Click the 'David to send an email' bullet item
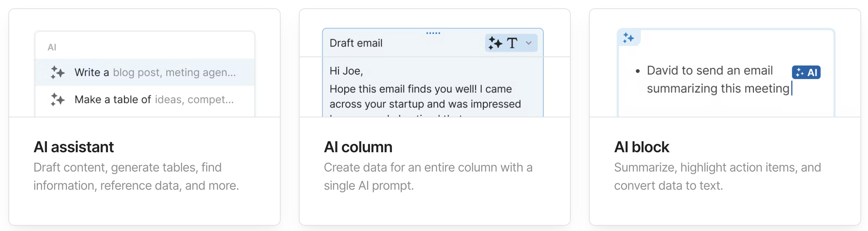Viewport: 868px width, 231px height. pyautogui.click(x=710, y=70)
